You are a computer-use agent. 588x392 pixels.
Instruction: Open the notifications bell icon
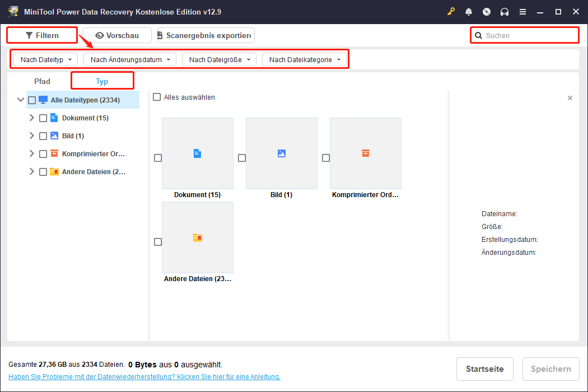(468, 12)
